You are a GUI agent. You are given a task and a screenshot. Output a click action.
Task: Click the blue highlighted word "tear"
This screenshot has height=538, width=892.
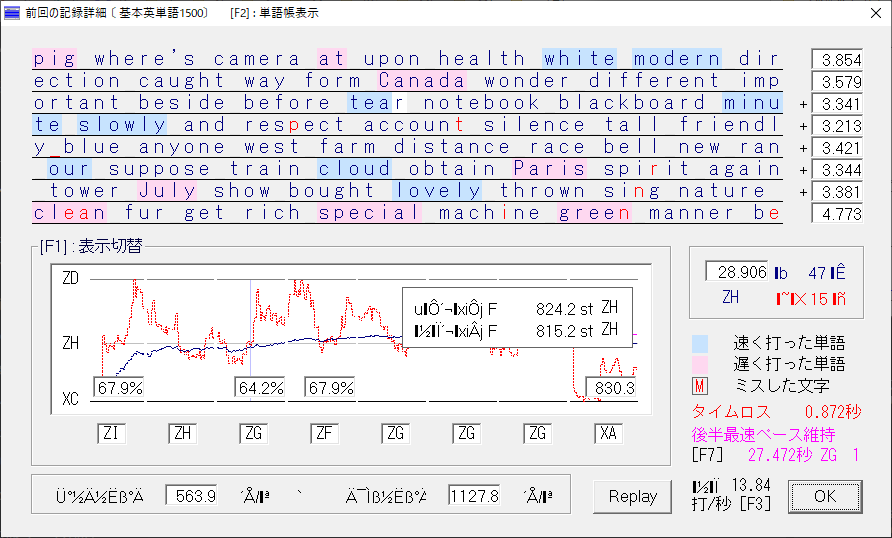tap(377, 103)
